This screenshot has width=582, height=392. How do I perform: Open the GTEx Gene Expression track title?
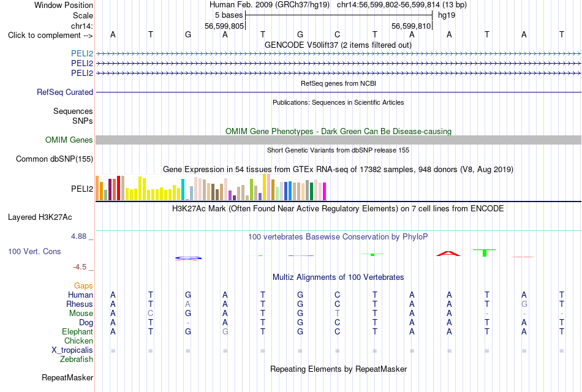[x=338, y=170]
